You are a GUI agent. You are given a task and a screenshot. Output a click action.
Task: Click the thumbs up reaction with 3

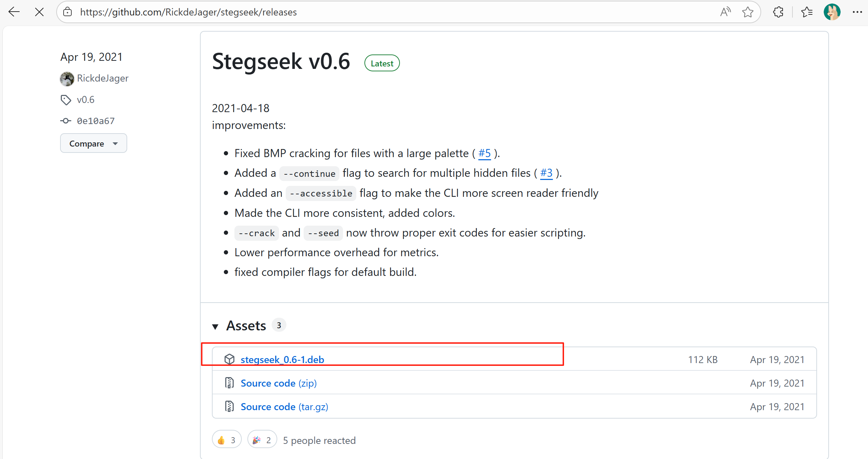click(x=227, y=440)
